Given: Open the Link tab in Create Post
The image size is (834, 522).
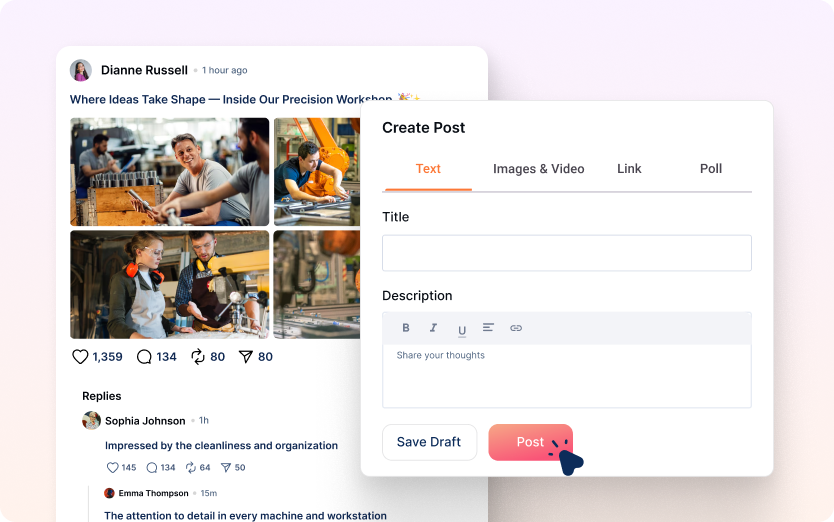Looking at the screenshot, I should tap(629, 169).
